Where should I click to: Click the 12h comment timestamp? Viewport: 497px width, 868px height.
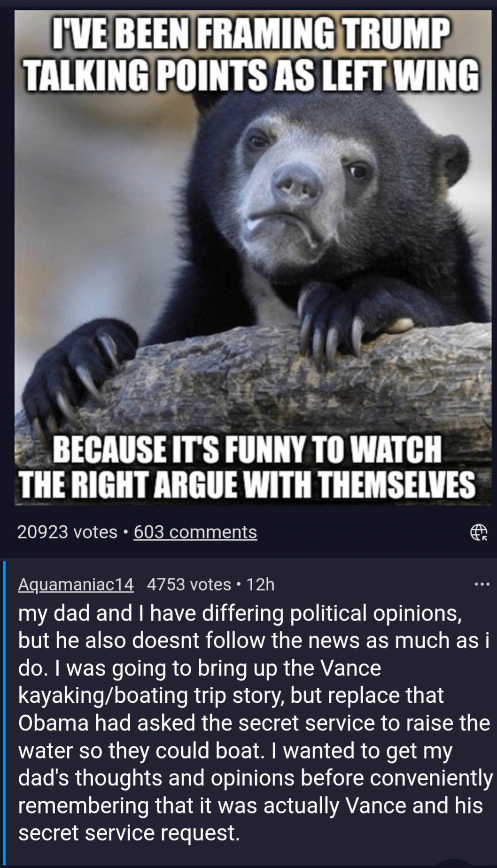[260, 584]
